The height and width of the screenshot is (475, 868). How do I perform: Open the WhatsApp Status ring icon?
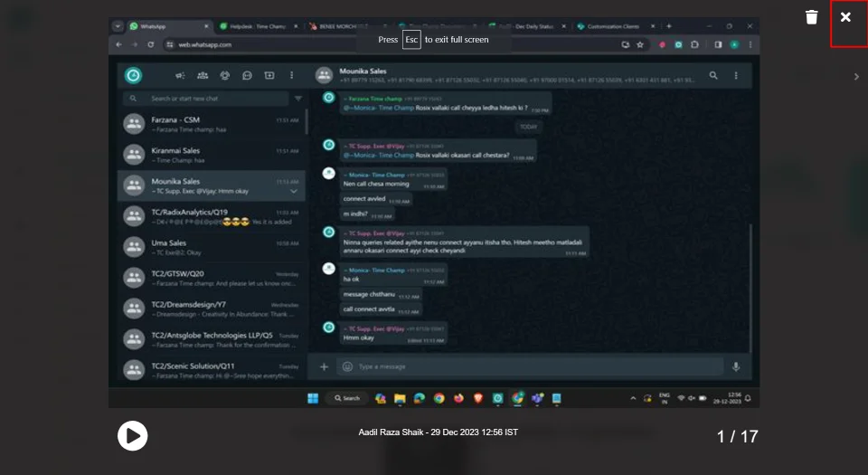click(225, 75)
